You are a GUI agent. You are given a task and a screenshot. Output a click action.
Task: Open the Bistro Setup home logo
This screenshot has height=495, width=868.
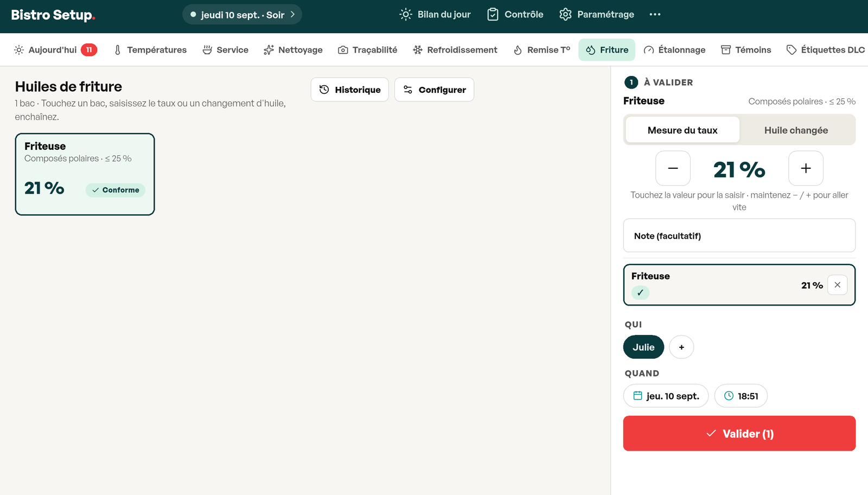[x=53, y=15]
